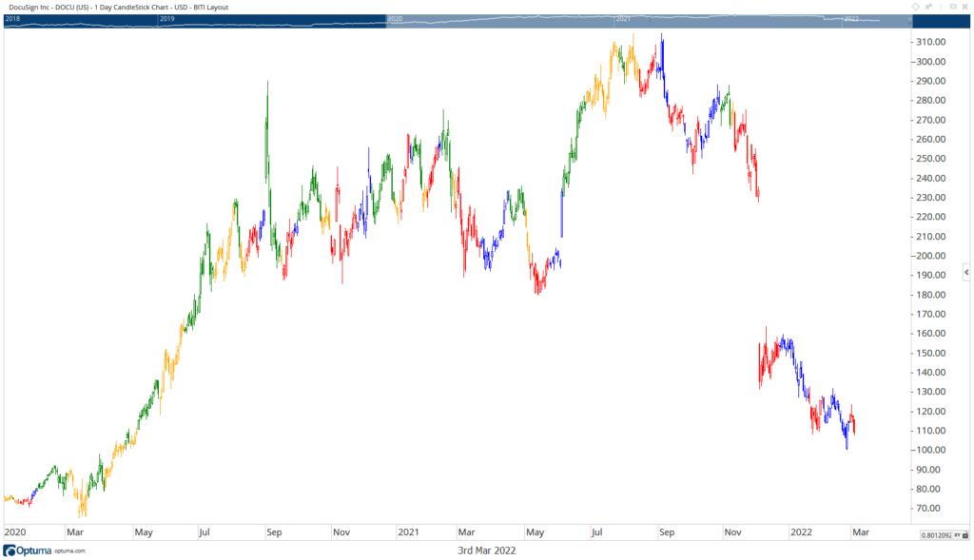Click the Jul label after May 2021
Viewport: 974px width, 560px height.
(597, 532)
